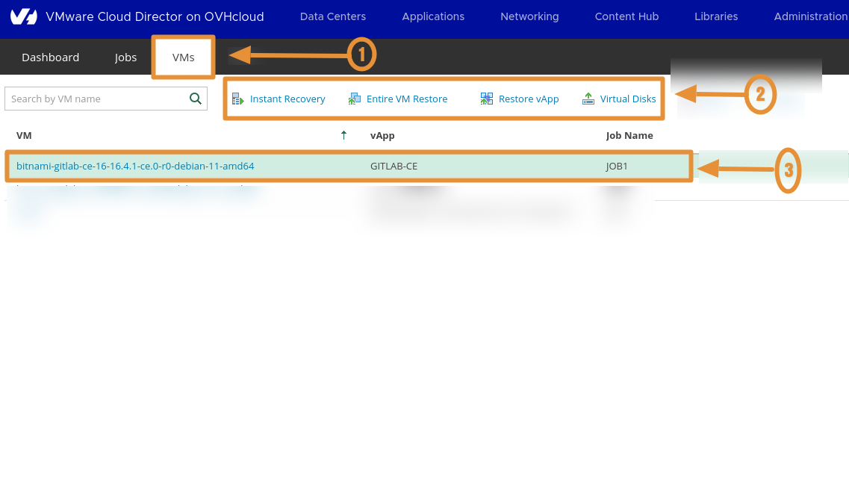Image resolution: width=849 pixels, height=504 pixels.
Task: Click the search magnifier icon
Action: coord(195,98)
